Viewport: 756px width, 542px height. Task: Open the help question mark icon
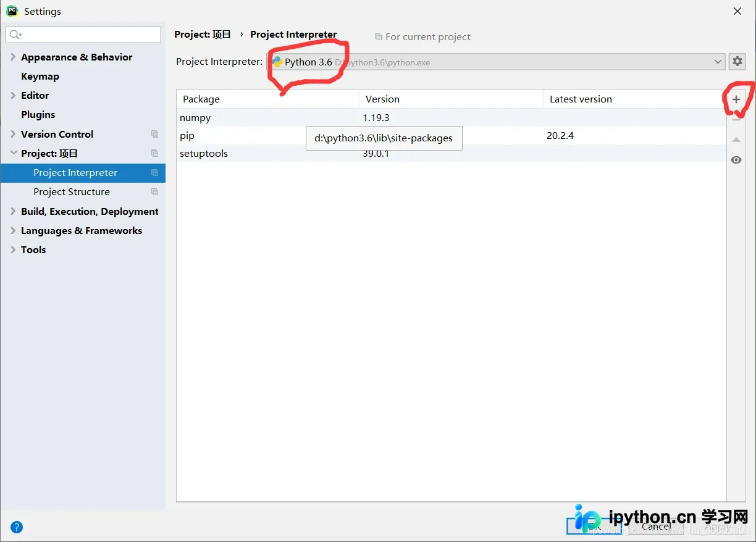tap(17, 527)
